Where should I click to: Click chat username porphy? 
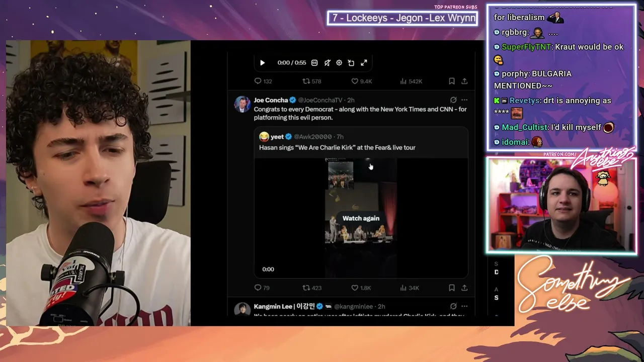click(515, 73)
